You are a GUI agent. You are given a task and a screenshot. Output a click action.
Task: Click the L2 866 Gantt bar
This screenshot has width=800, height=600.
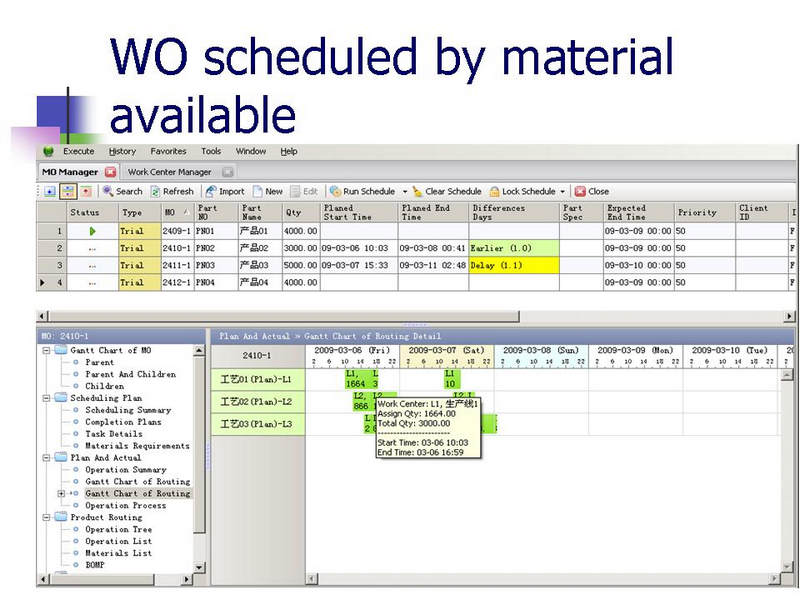click(364, 402)
